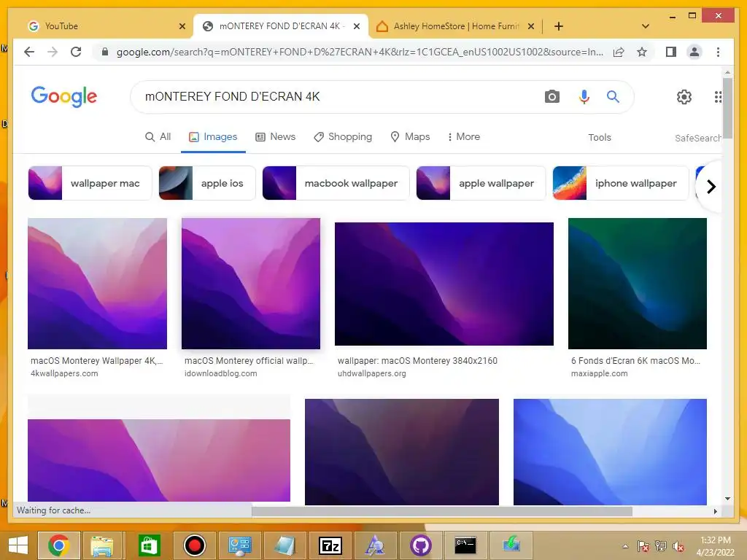The image size is (747, 560).
Task: Click the muted volume tray icon
Action: coord(678,546)
